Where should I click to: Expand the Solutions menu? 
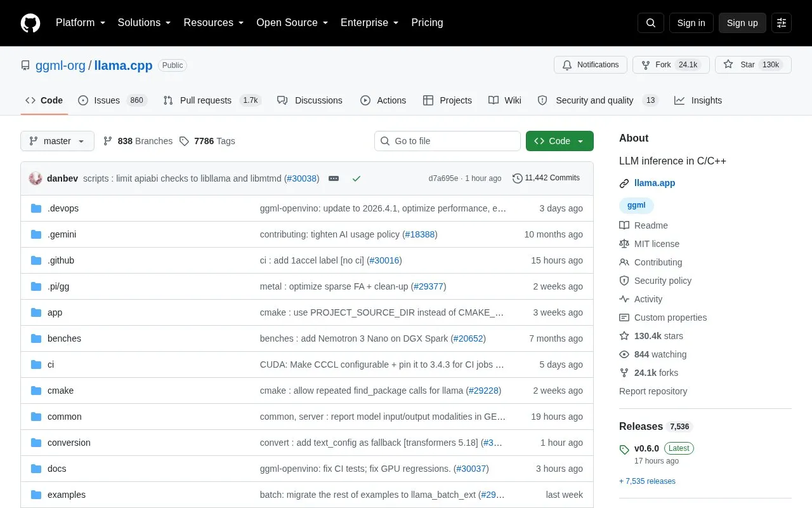point(145,23)
